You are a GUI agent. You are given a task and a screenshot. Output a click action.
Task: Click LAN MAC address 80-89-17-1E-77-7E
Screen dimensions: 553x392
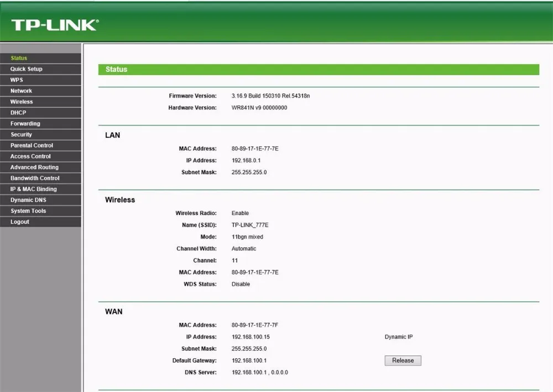[x=255, y=149]
